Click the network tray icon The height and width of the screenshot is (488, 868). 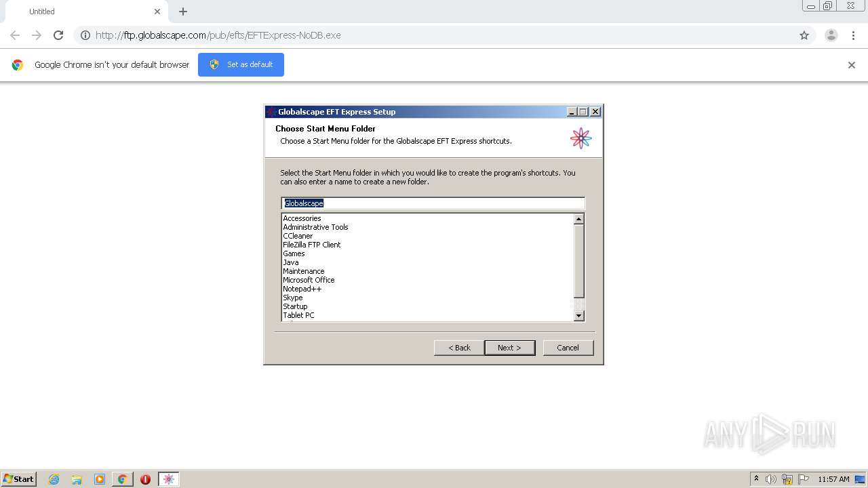[x=787, y=479]
